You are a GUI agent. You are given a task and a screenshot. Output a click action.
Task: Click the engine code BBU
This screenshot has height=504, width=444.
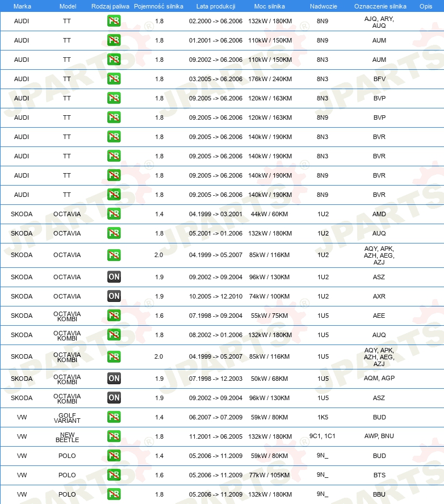click(x=379, y=494)
